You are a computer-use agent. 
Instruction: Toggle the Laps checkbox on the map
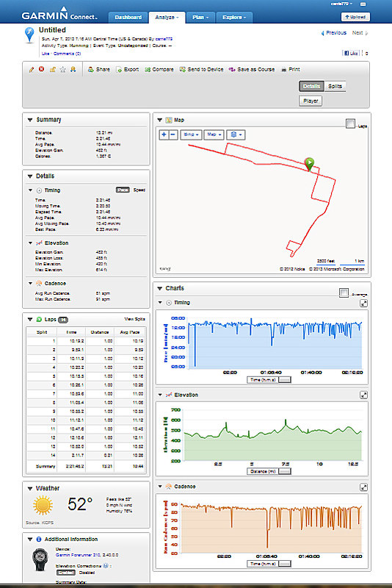click(350, 123)
